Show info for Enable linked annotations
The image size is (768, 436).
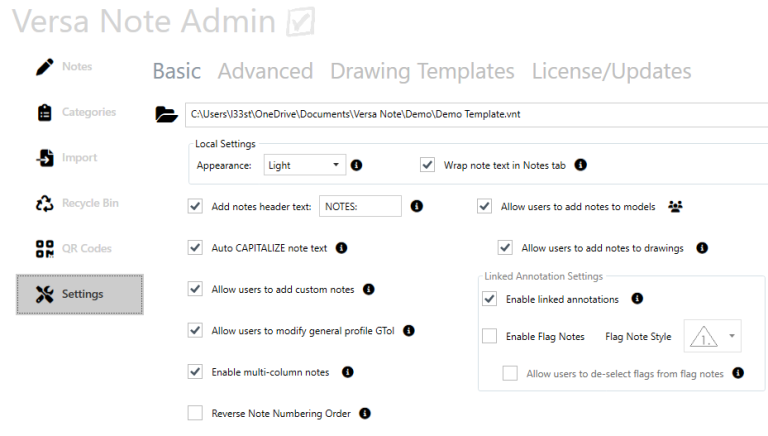pos(637,298)
